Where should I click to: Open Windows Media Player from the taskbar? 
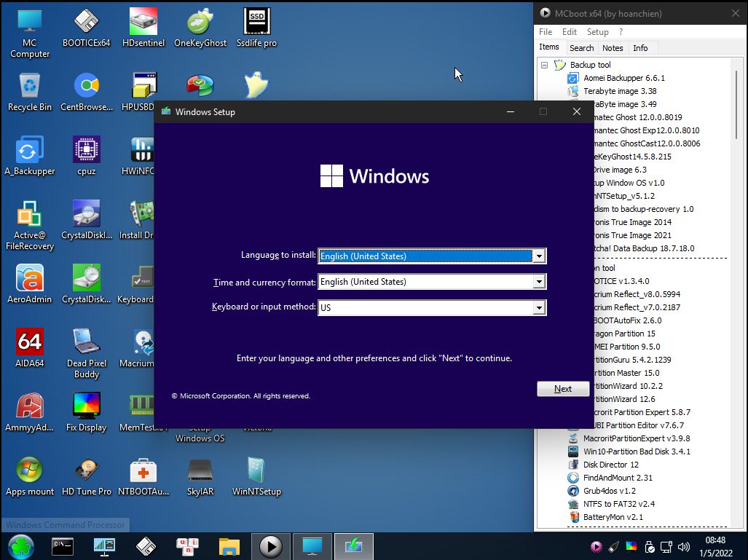click(270, 546)
